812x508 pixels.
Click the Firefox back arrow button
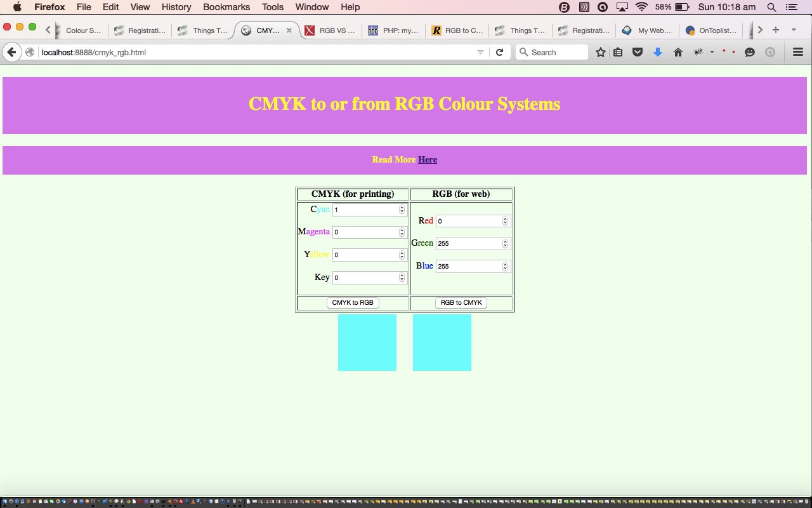11,52
